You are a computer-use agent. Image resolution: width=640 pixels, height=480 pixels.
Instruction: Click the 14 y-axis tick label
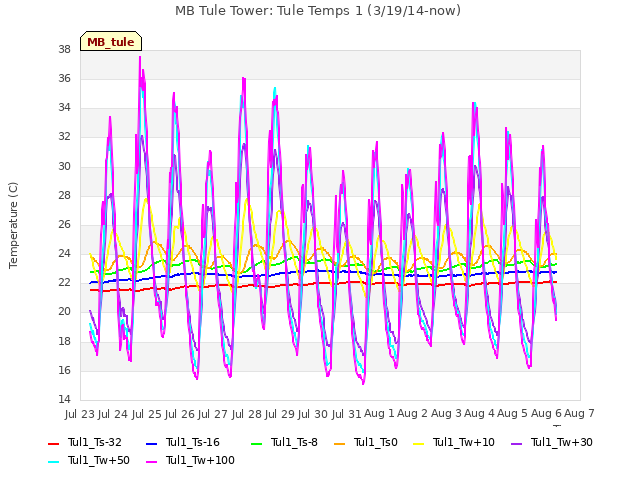click(64, 400)
